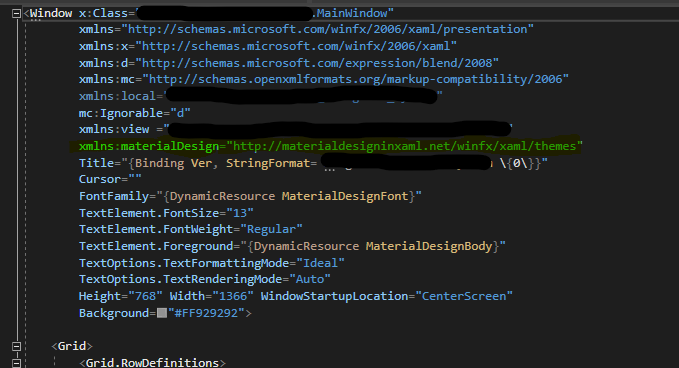Open the #FF929292 Background color swatch
679x368 pixels.
click(x=162, y=313)
